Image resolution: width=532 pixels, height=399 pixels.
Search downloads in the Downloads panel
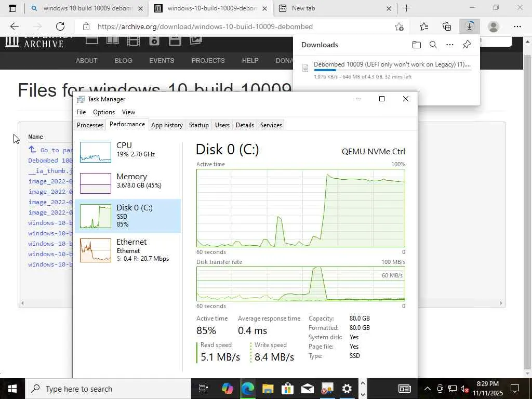433,45
